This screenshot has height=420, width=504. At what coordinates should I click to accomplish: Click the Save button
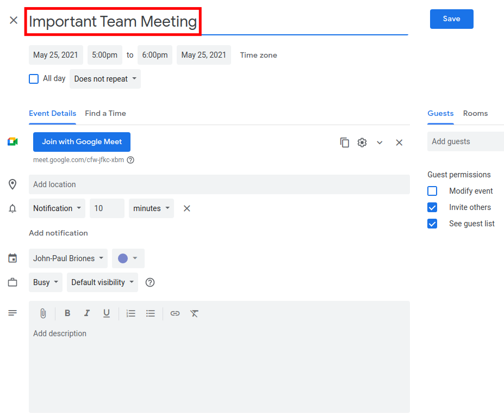click(451, 19)
